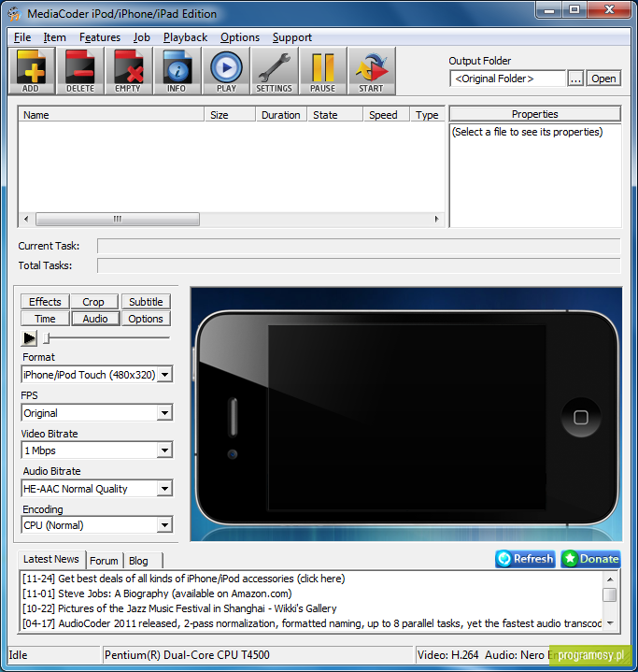Open the Playback menu
Image resolution: width=638 pixels, height=672 pixels.
(186, 37)
